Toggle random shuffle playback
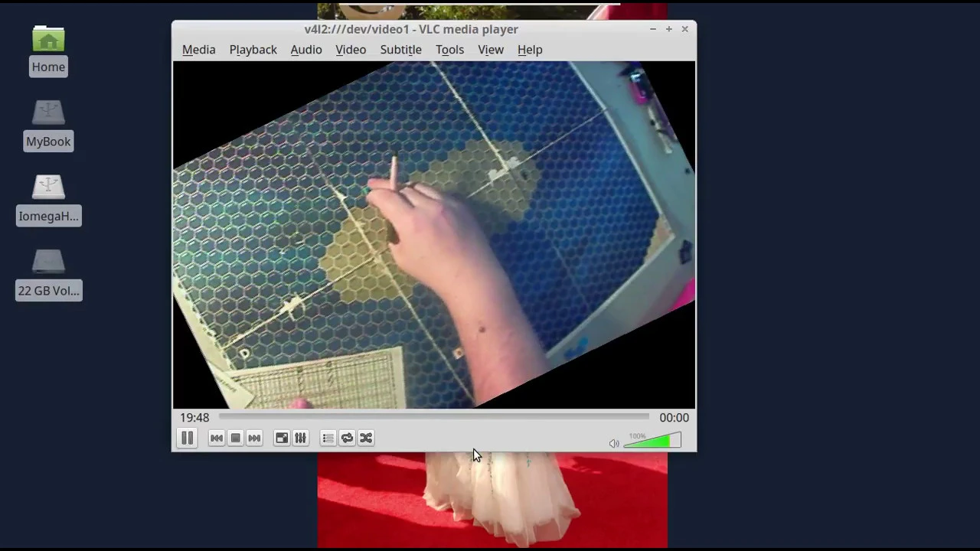 pyautogui.click(x=366, y=438)
